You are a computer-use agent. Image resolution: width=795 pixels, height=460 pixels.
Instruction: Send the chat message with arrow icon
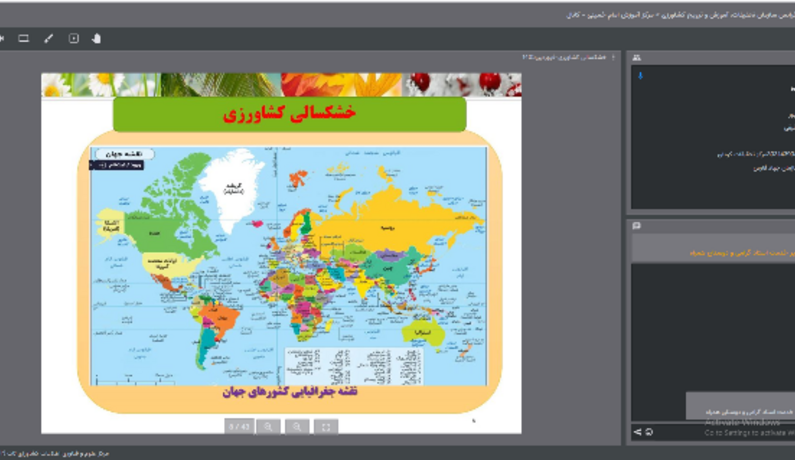pyautogui.click(x=637, y=432)
